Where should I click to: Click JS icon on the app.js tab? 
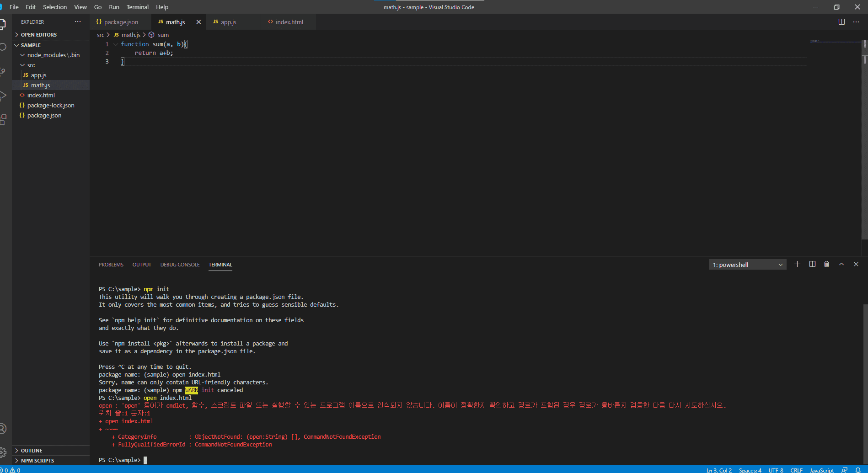[x=215, y=22]
